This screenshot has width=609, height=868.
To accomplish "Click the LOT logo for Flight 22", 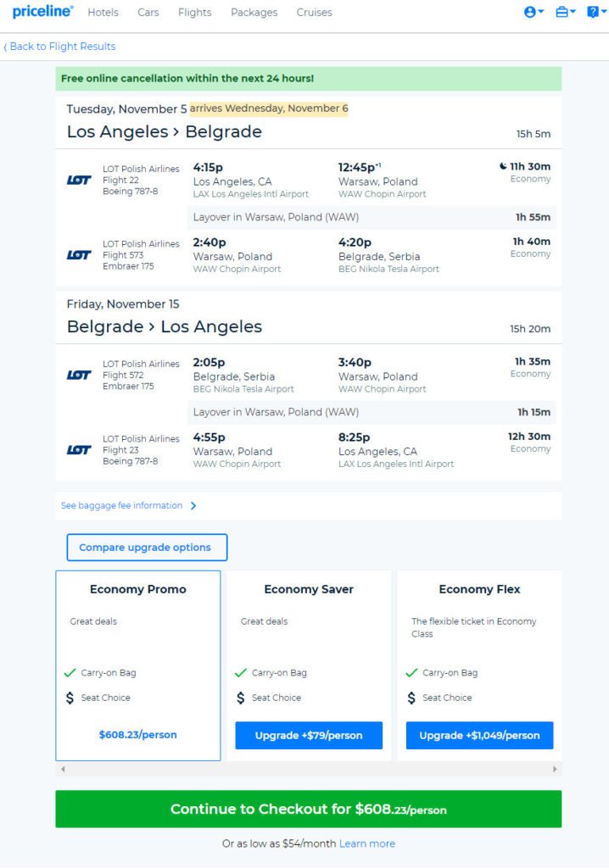I will click(x=79, y=180).
